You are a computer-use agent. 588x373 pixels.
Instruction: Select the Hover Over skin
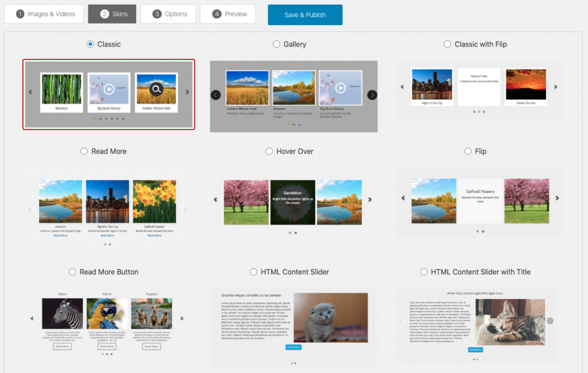coord(269,151)
